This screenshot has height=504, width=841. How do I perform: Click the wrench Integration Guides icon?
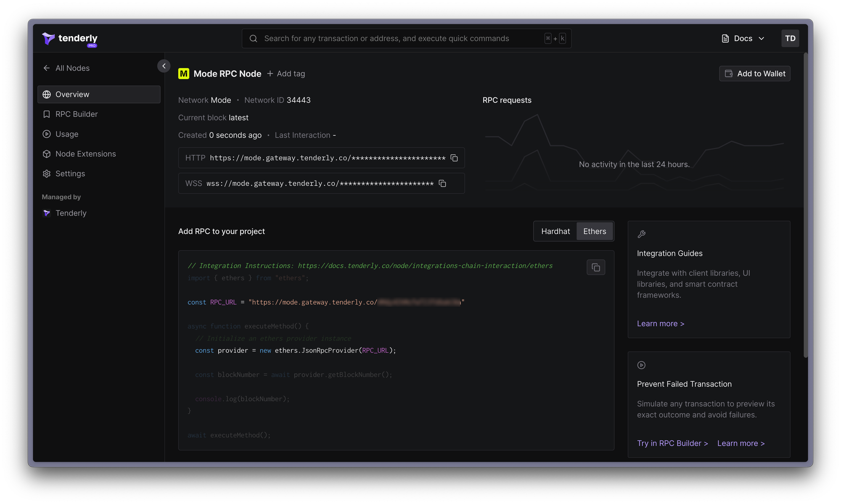tap(641, 234)
